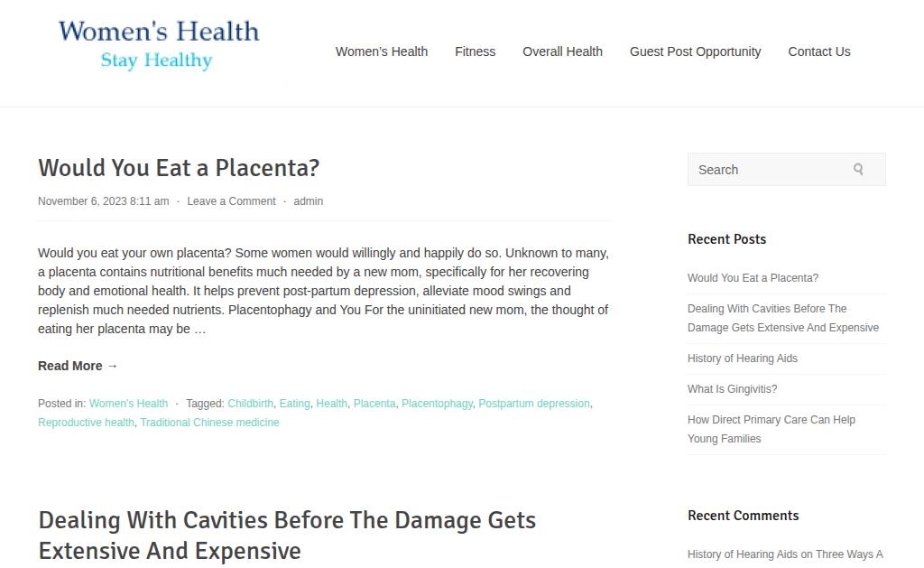Focus the Search input field
Screen dimensions: 924x568
pos(786,169)
